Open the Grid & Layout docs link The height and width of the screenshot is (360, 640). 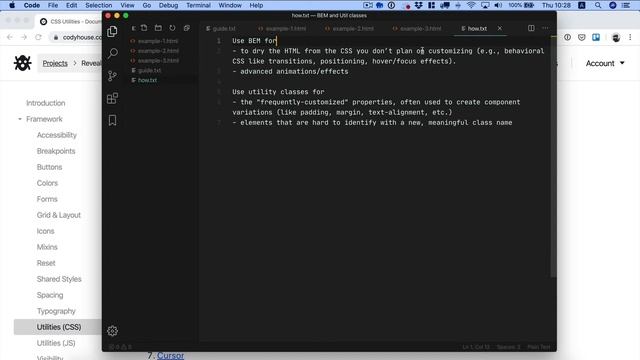(59, 215)
